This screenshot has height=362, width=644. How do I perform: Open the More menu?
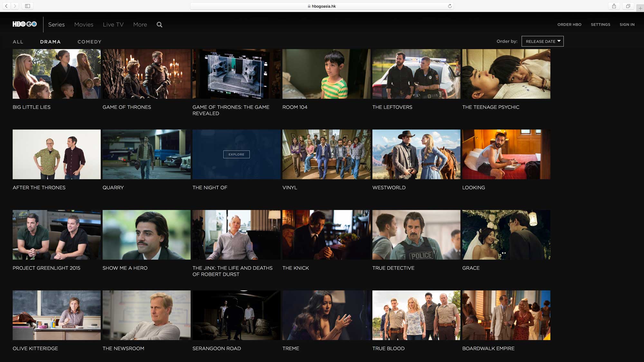tap(140, 24)
